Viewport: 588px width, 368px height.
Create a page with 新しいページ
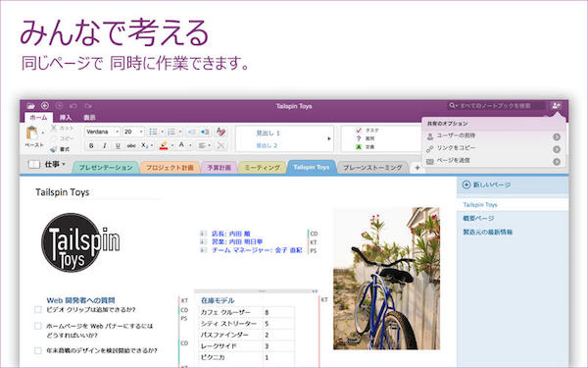click(x=487, y=184)
